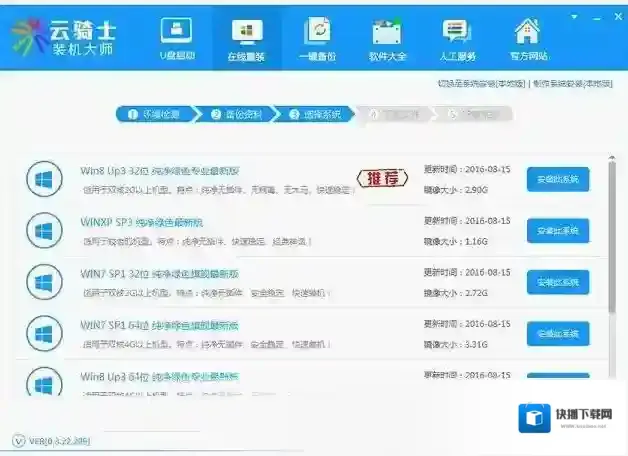The width and height of the screenshot is (628, 456).
Task: Click the update date of Win8 Up3 32位
Action: point(467,169)
